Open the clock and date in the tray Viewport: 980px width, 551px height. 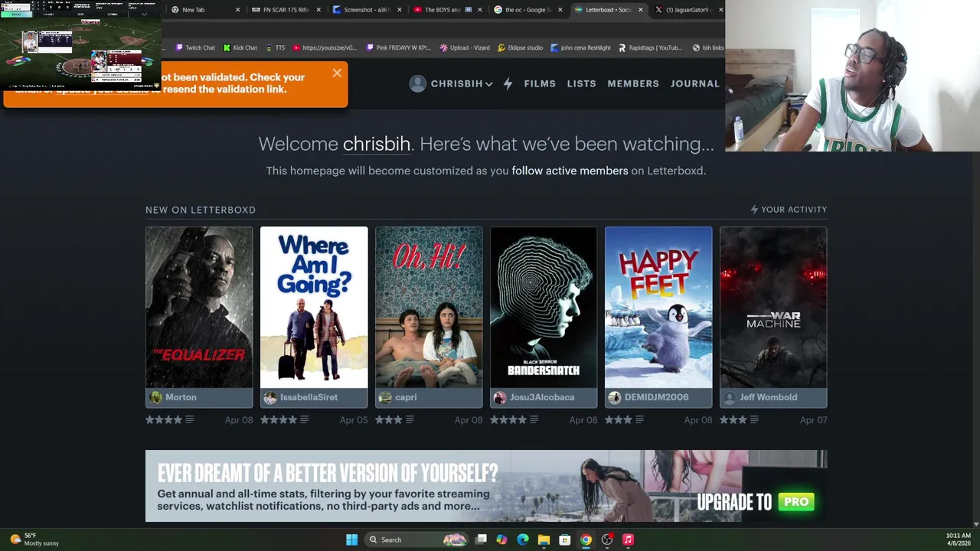pos(958,540)
